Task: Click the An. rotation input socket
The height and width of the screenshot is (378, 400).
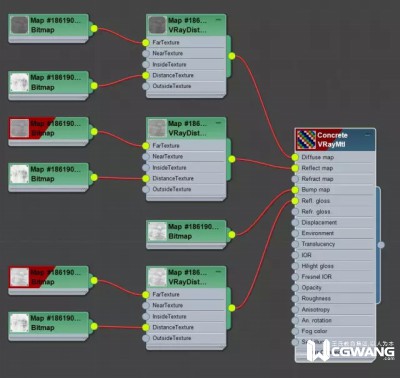Action: 295,320
